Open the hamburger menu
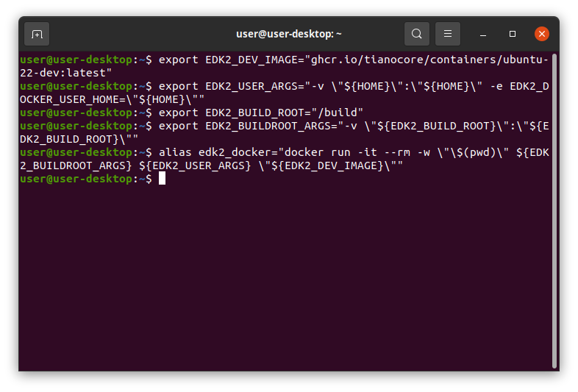This screenshot has width=578, height=392. pos(448,34)
